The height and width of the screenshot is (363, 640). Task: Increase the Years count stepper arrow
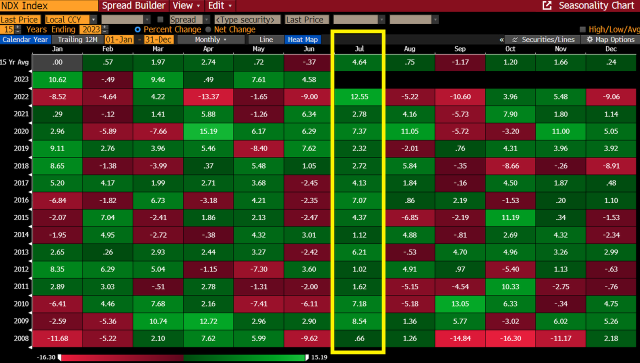(x=17, y=28)
